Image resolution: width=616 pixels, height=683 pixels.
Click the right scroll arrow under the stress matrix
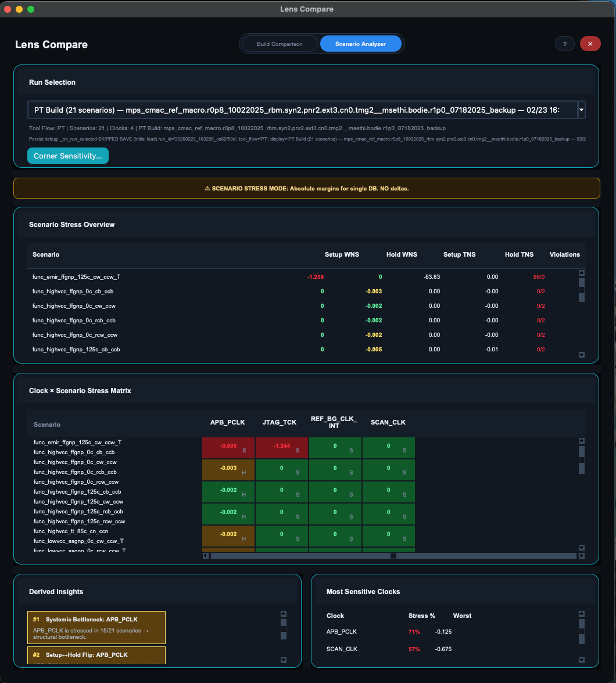pos(581,555)
